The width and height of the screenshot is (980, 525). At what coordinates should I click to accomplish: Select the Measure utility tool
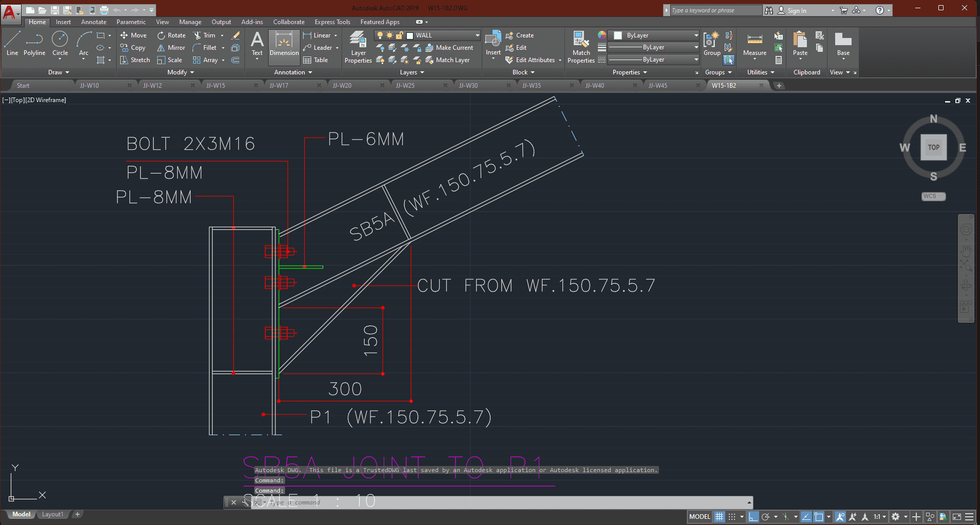point(755,44)
